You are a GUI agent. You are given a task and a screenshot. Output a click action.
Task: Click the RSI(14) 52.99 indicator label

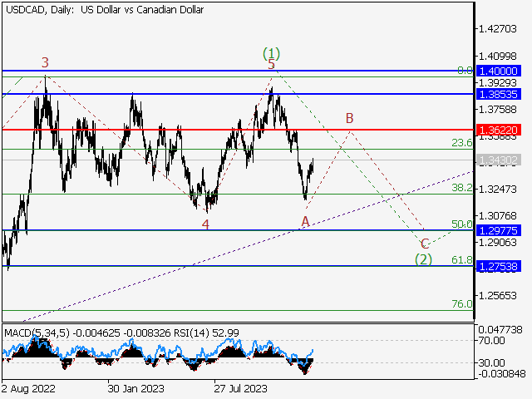pos(206,332)
